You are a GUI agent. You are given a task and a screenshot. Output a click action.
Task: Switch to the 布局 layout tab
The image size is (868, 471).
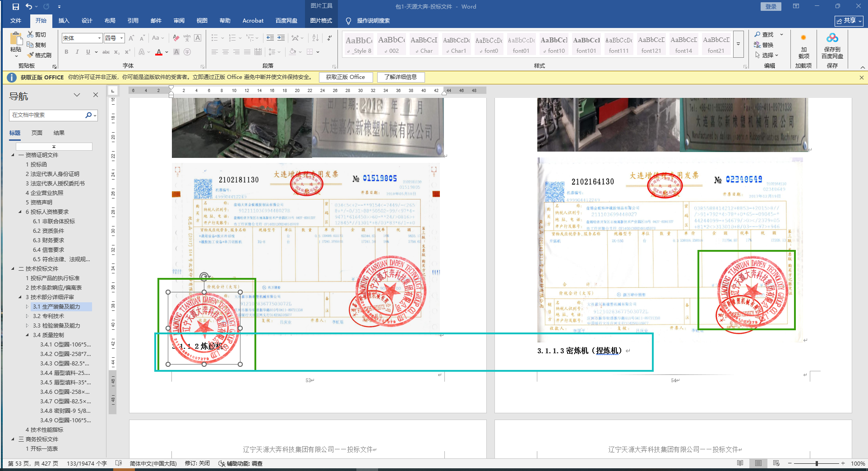click(110, 21)
